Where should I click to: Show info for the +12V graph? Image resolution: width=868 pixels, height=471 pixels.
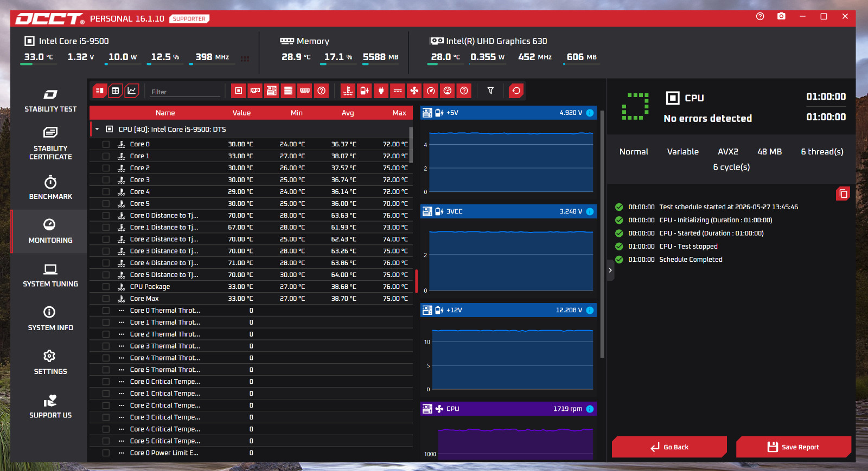coord(590,310)
